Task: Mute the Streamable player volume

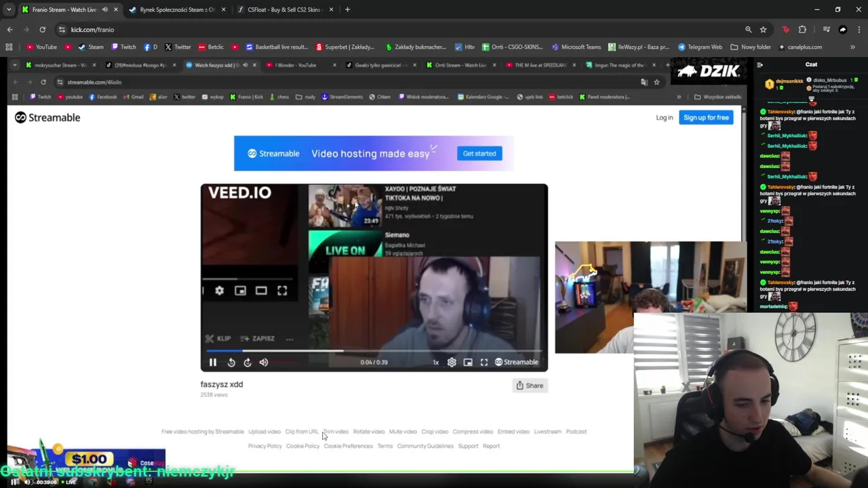Action: click(264, 363)
